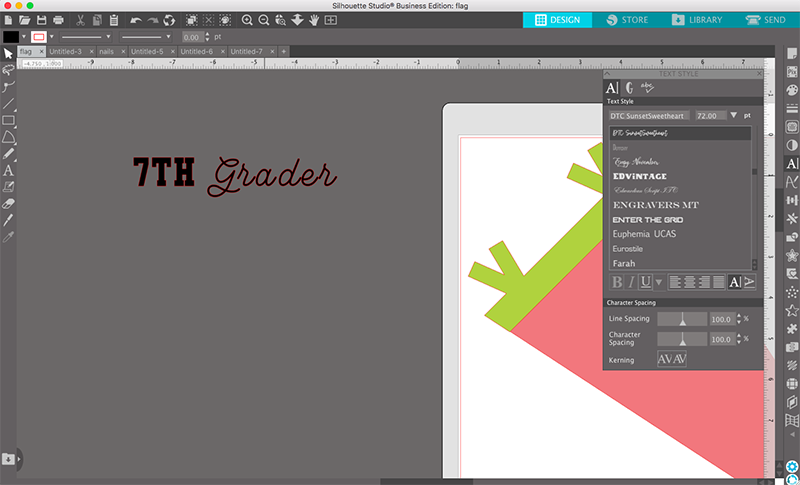This screenshot has width=800, height=485.
Task: Toggle Underline text formatting
Action: pyautogui.click(x=645, y=282)
